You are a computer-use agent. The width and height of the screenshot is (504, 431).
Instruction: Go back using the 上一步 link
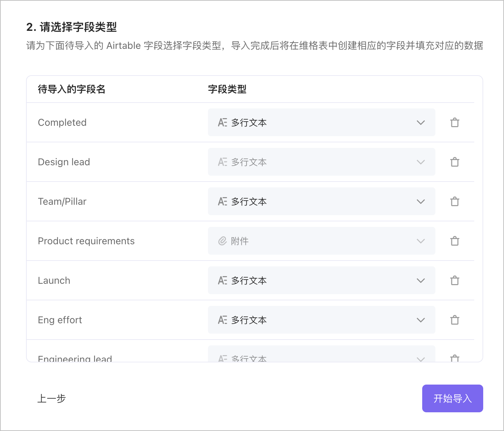[51, 398]
